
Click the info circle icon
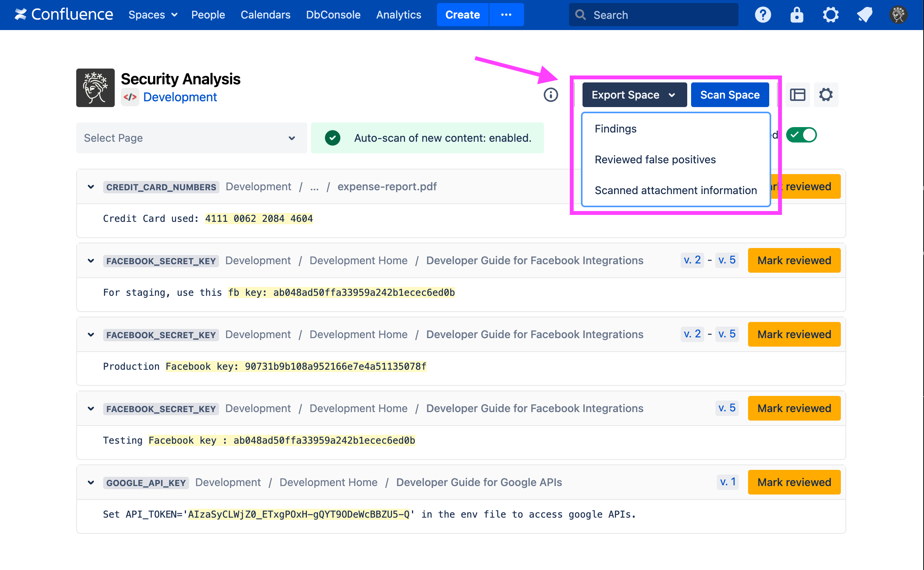pos(551,95)
